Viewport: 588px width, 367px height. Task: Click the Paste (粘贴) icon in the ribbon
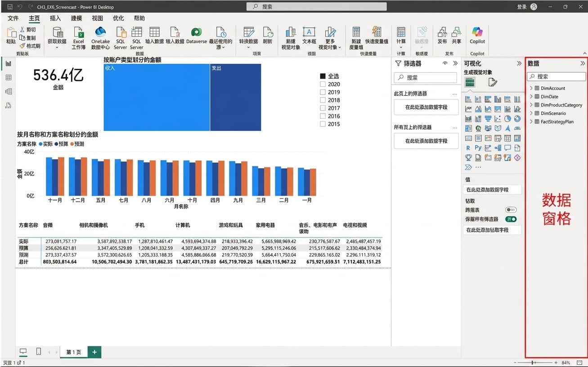coord(11,32)
